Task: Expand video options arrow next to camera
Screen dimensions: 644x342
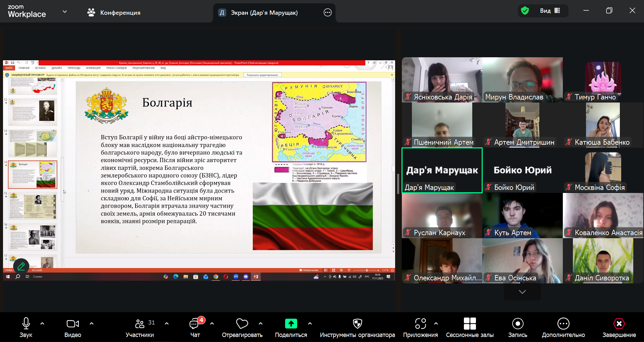Action: point(92,324)
